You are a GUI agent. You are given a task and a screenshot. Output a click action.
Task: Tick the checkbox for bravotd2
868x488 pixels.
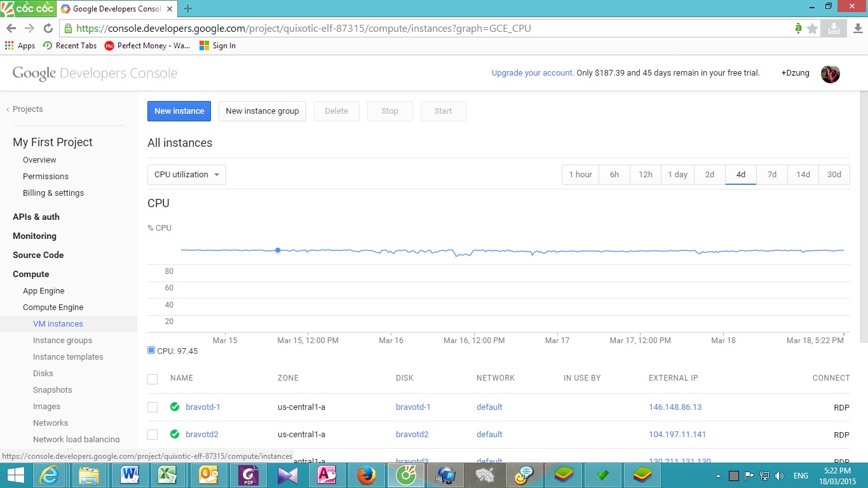pos(153,435)
